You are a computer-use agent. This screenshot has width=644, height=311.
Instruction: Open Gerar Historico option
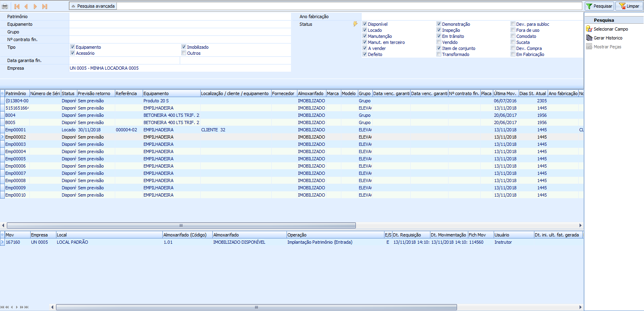tap(608, 38)
